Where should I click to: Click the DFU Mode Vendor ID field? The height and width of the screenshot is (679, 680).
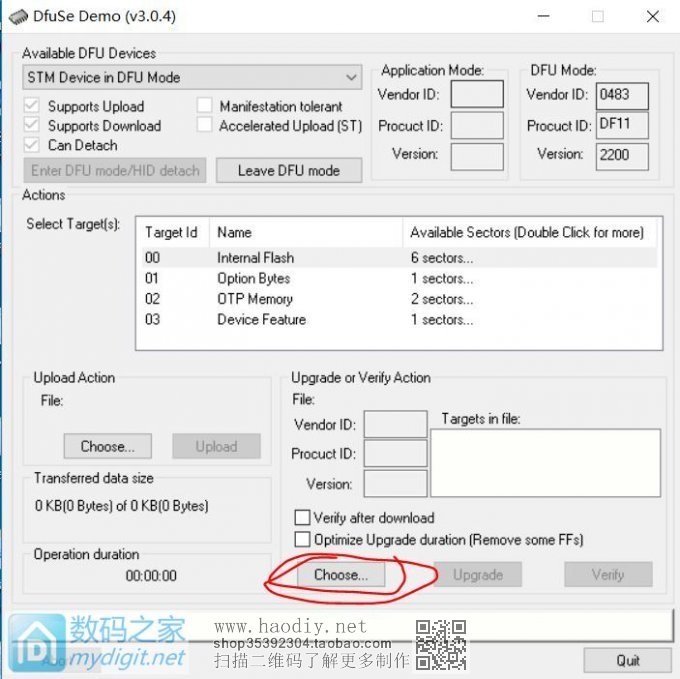pyautogui.click(x=621, y=95)
